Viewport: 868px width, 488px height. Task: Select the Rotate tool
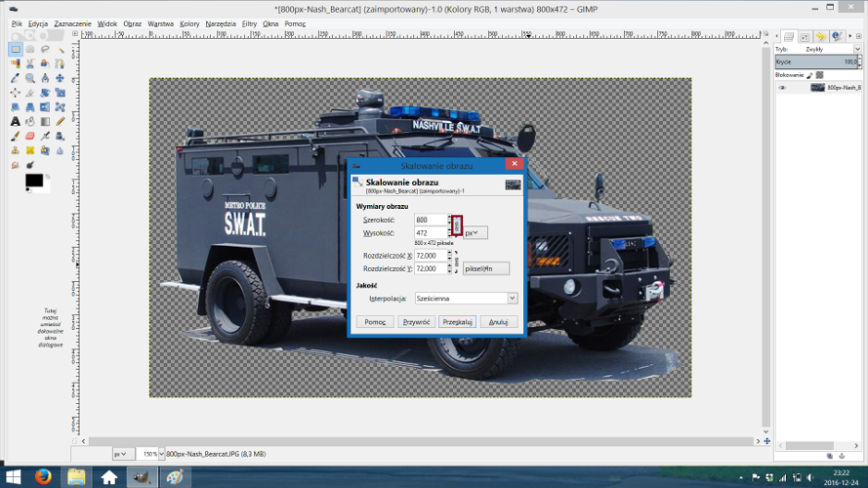pyautogui.click(x=45, y=93)
